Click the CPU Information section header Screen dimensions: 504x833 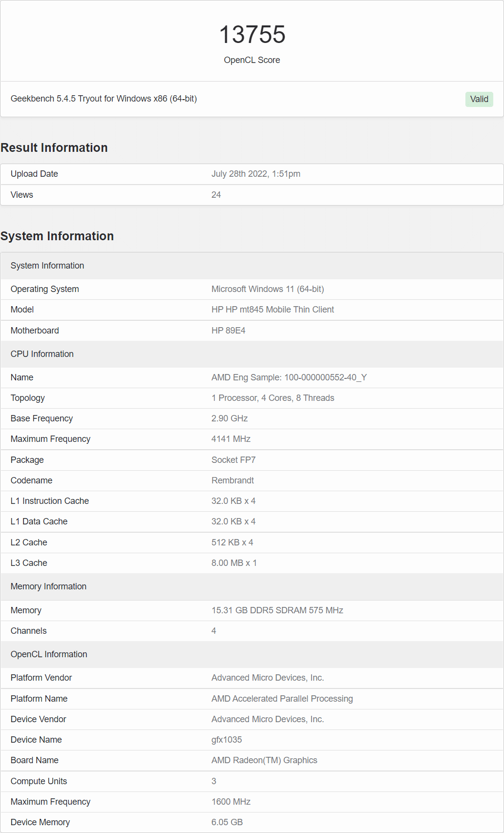(x=252, y=354)
